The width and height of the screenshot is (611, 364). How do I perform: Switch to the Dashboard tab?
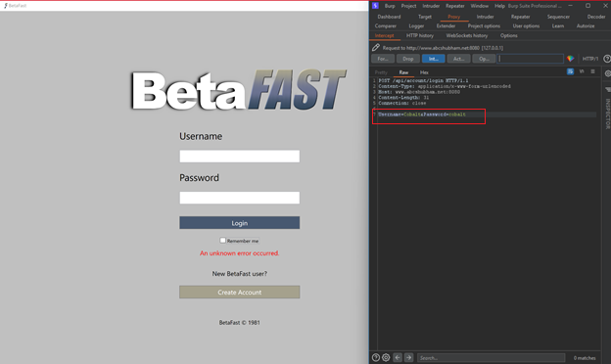pyautogui.click(x=389, y=17)
